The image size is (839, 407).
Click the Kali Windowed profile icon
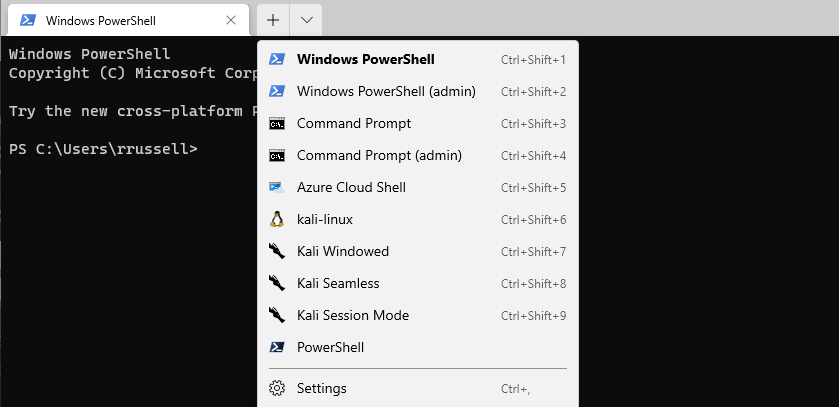[x=277, y=251]
